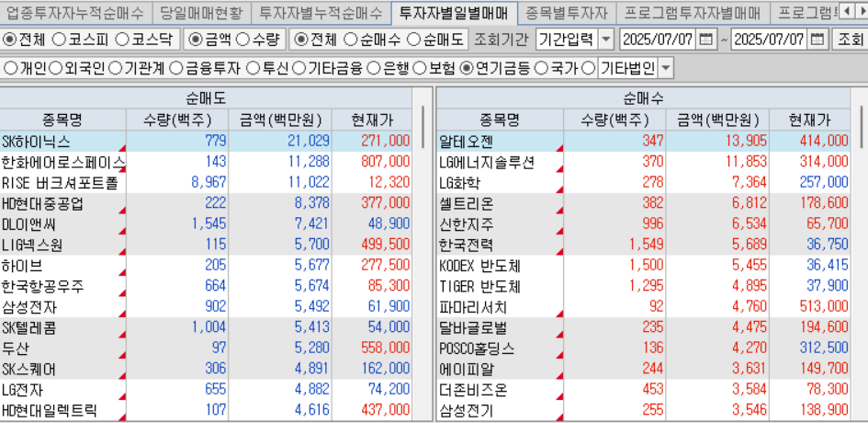Switch to the 당일매매현황 tab
Image resolution: width=868 pixels, height=423 pixels.
tap(199, 12)
